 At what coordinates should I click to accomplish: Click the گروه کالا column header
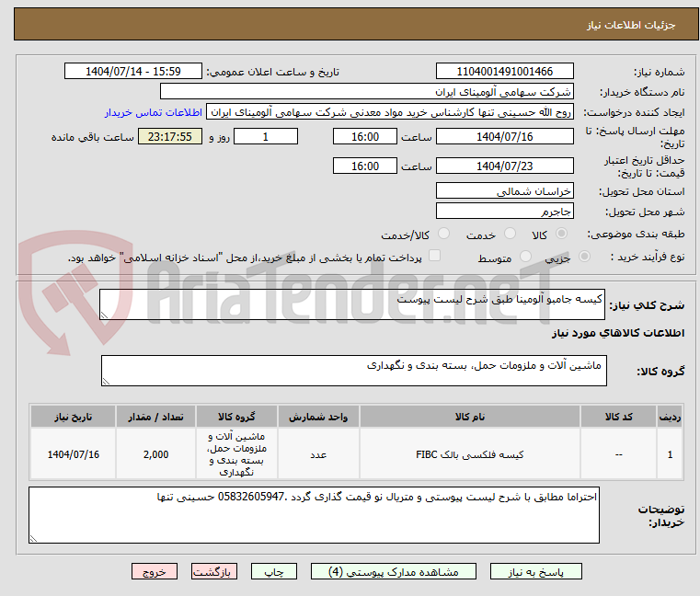point(236,417)
